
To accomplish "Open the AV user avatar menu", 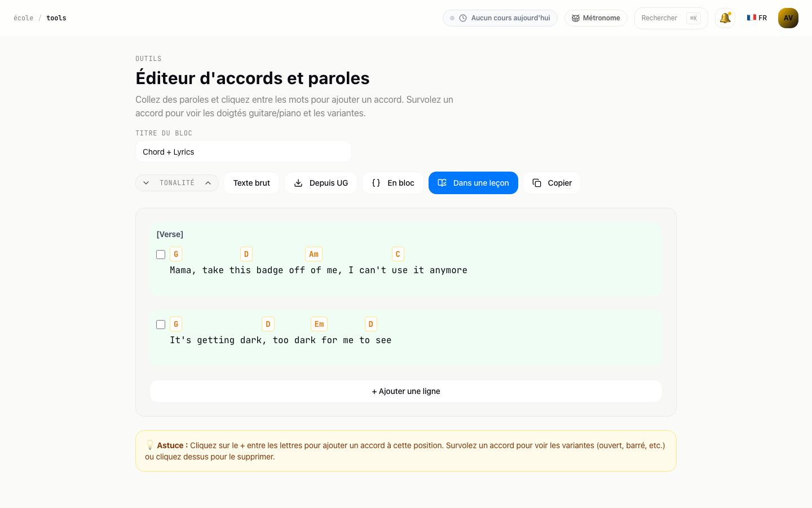I will (788, 18).
